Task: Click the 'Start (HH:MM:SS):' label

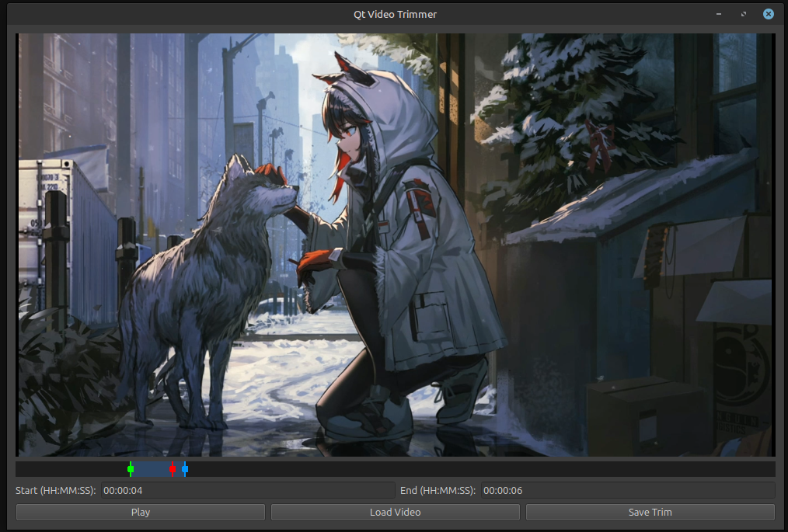Action: [x=56, y=490]
